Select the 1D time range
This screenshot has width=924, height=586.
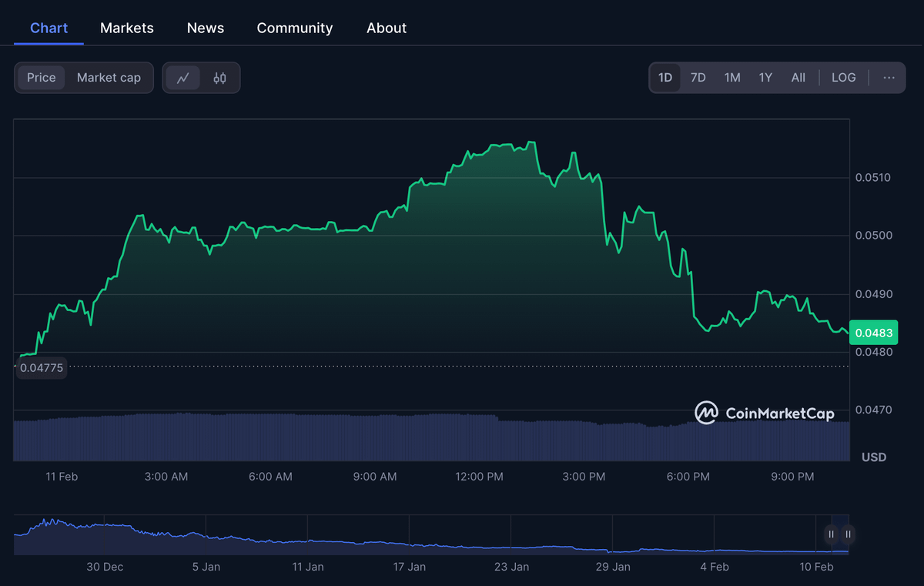pyautogui.click(x=665, y=78)
